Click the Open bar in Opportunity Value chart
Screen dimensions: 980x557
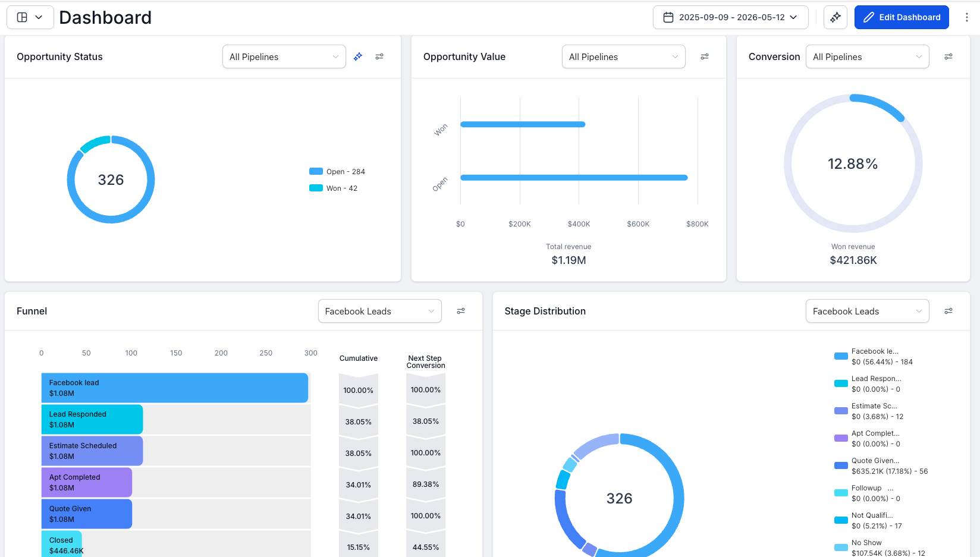coord(574,177)
